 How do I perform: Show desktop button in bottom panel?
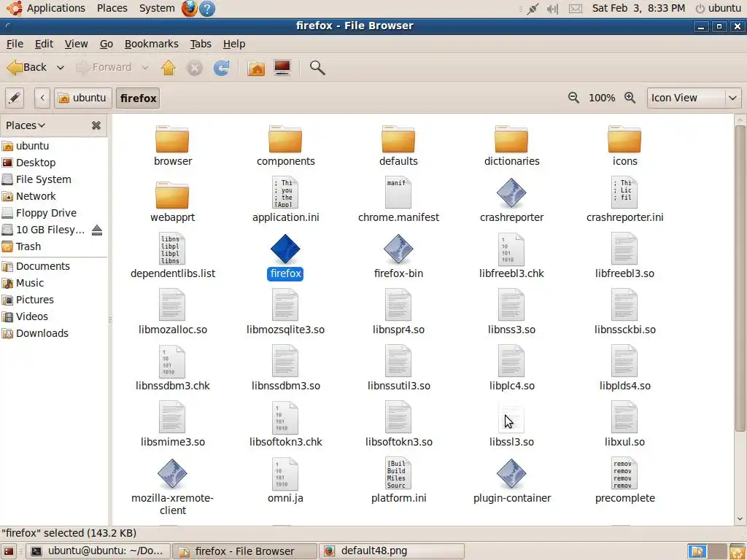coord(9,551)
